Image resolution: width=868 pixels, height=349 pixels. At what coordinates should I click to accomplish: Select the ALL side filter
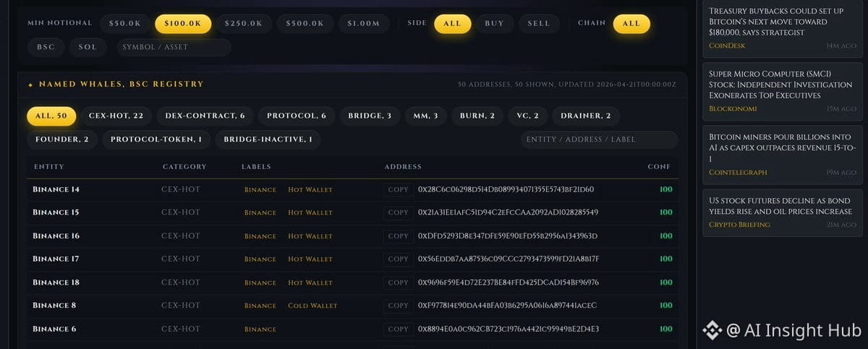[x=452, y=23]
